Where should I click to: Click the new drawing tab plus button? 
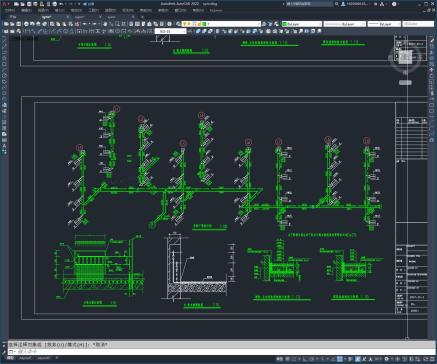click(142, 16)
